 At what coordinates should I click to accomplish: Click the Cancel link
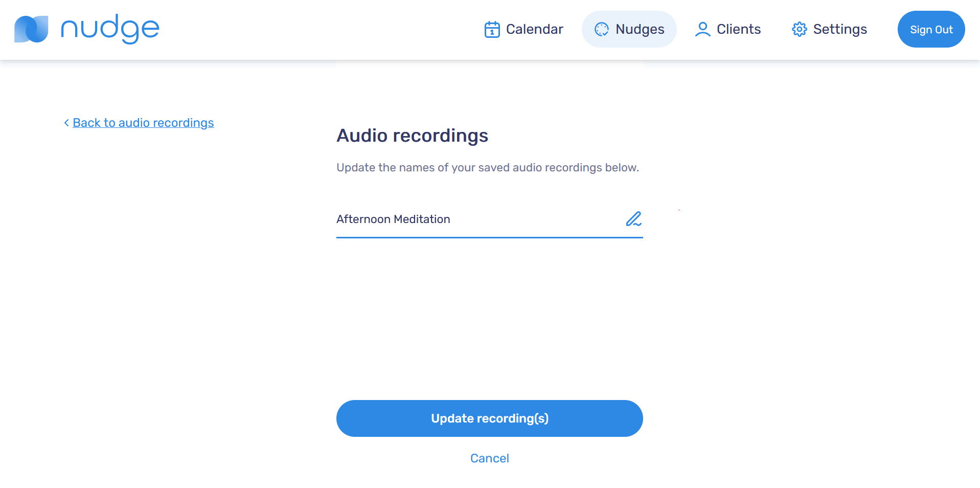tap(489, 458)
